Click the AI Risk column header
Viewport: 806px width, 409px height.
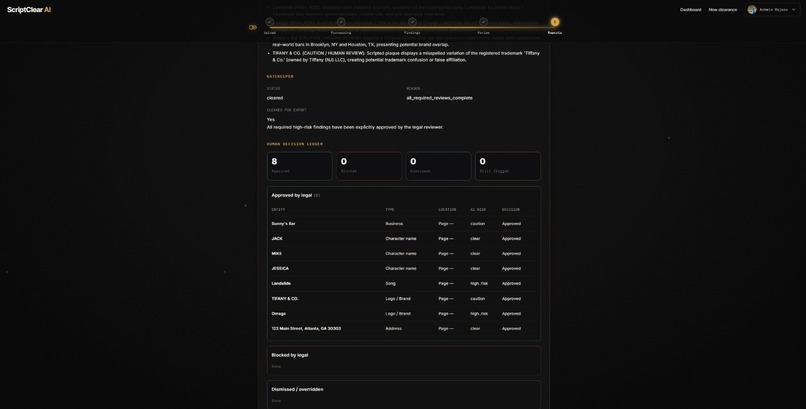[x=478, y=210]
